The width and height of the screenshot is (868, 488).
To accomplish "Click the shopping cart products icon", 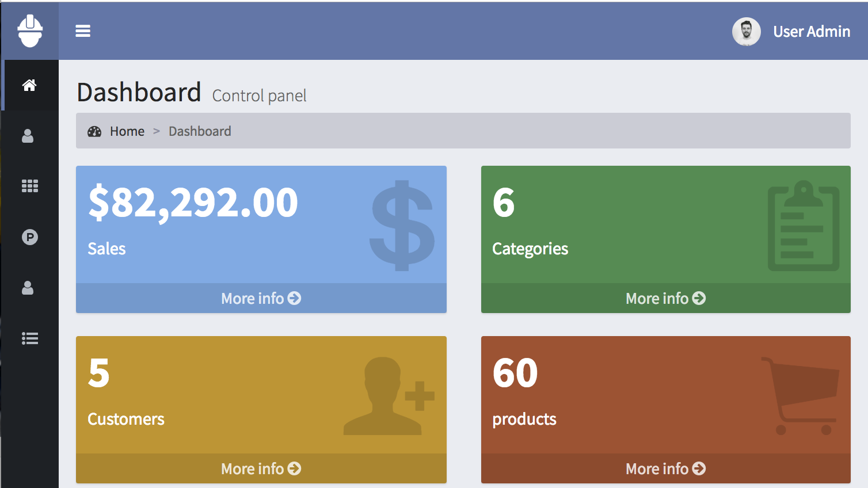I will coord(801,396).
